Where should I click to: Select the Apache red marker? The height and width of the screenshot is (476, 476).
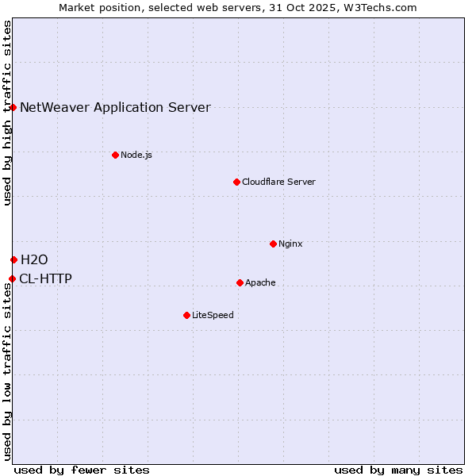240,282
